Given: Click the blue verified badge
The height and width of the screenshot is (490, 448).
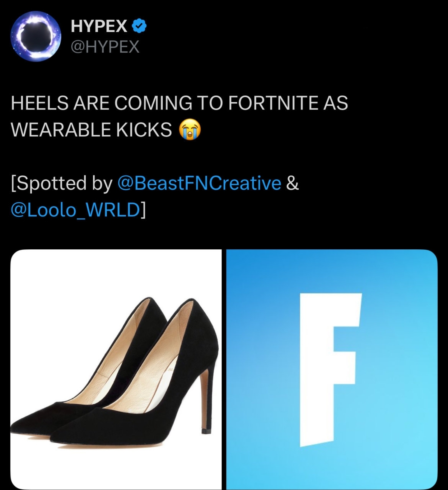Looking at the screenshot, I should 140,26.
